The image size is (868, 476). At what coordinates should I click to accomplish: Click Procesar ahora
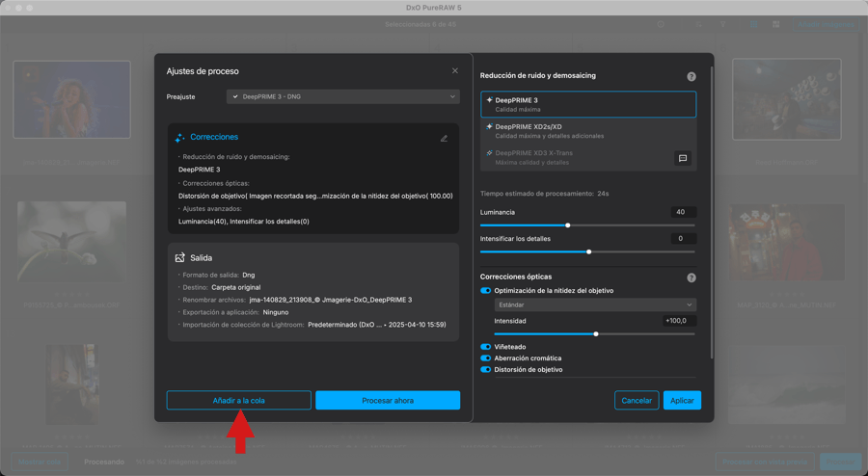point(388,401)
